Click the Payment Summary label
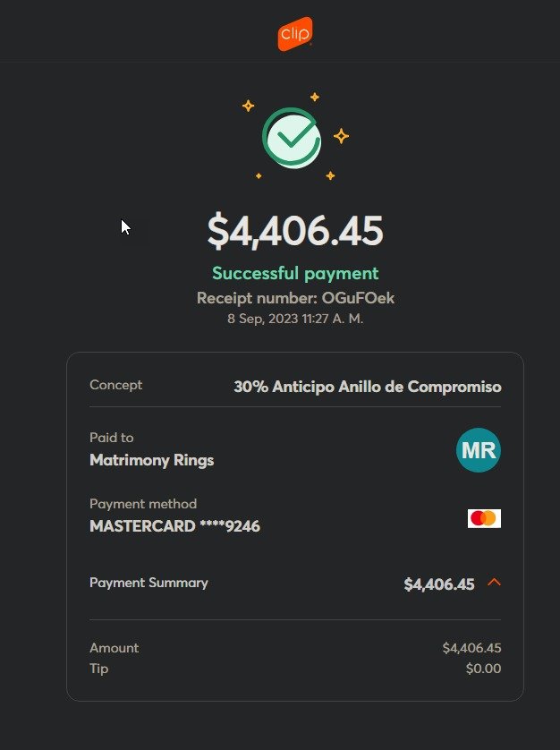Screen dimensions: 560x750 click(x=148, y=583)
